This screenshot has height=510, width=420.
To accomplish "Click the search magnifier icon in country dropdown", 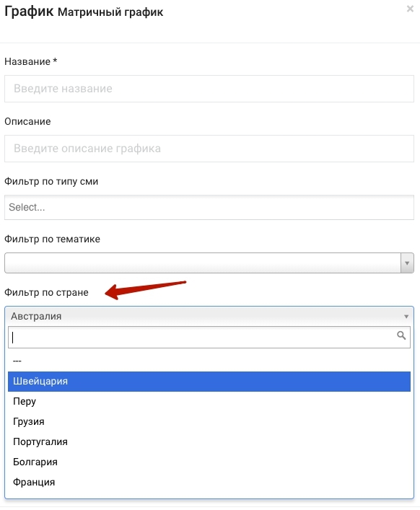I will pos(401,335).
